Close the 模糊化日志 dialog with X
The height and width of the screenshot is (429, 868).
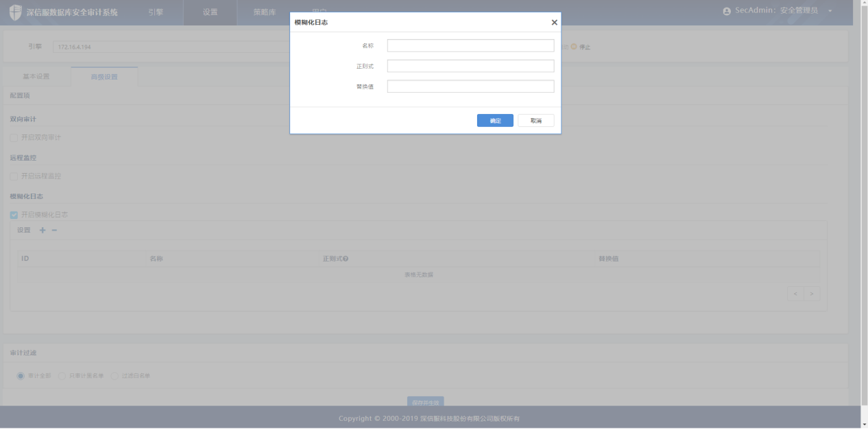tap(554, 23)
